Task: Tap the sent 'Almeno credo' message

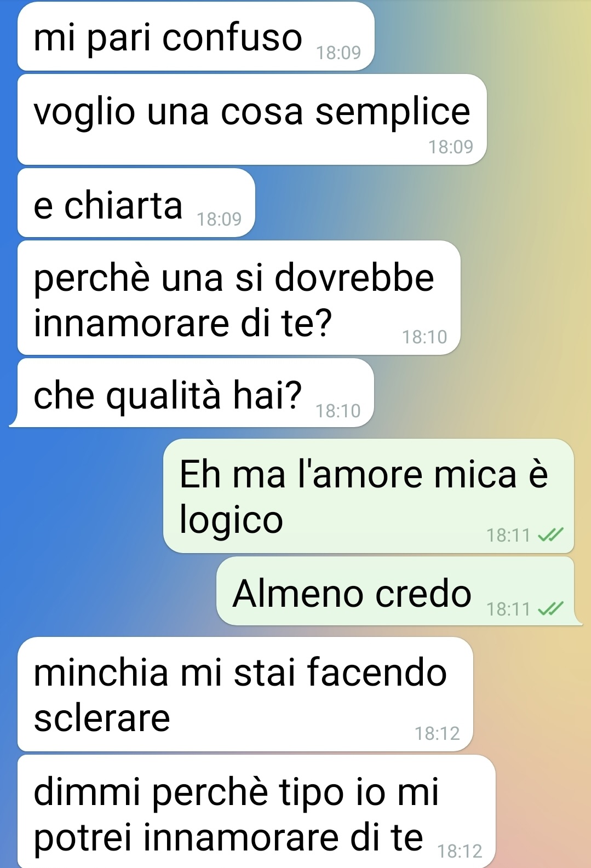Action: [399, 591]
